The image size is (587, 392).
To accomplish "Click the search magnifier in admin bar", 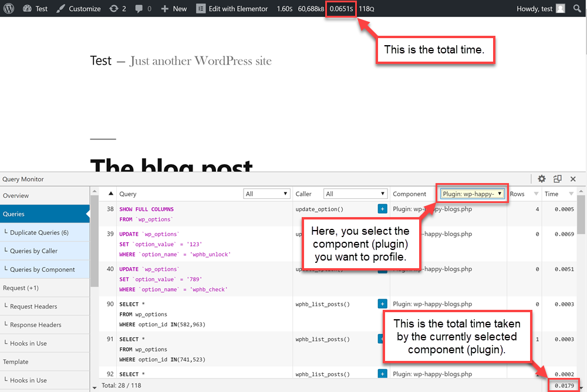I will [576, 9].
